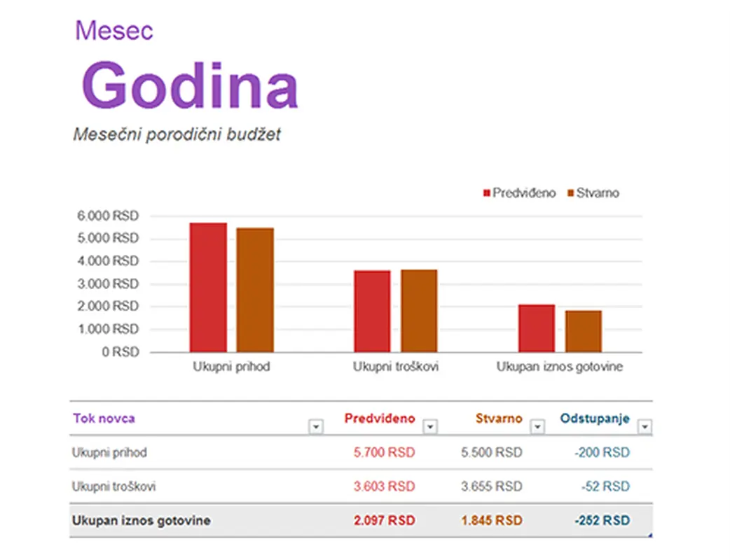Image resolution: width=730 pixels, height=560 pixels.
Task: Click the Stvarno column header
Action: (x=500, y=418)
